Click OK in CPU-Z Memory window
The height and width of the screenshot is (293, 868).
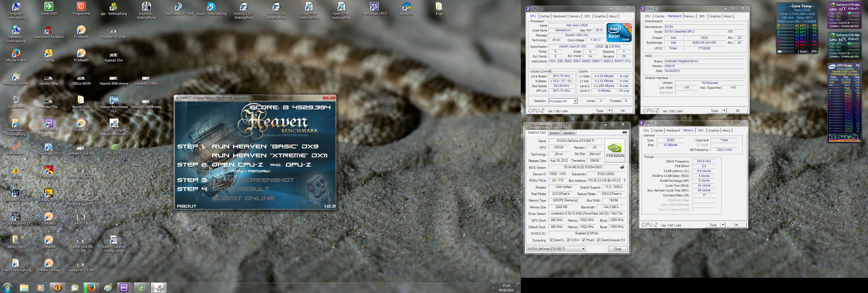pyautogui.click(x=736, y=225)
